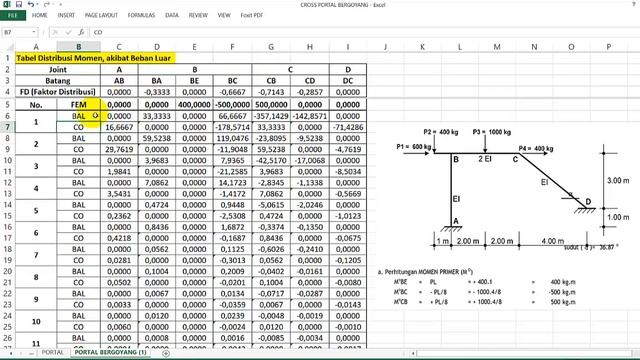640x360 pixels.
Task: Open the DATA ribbon tab
Action: click(172, 15)
